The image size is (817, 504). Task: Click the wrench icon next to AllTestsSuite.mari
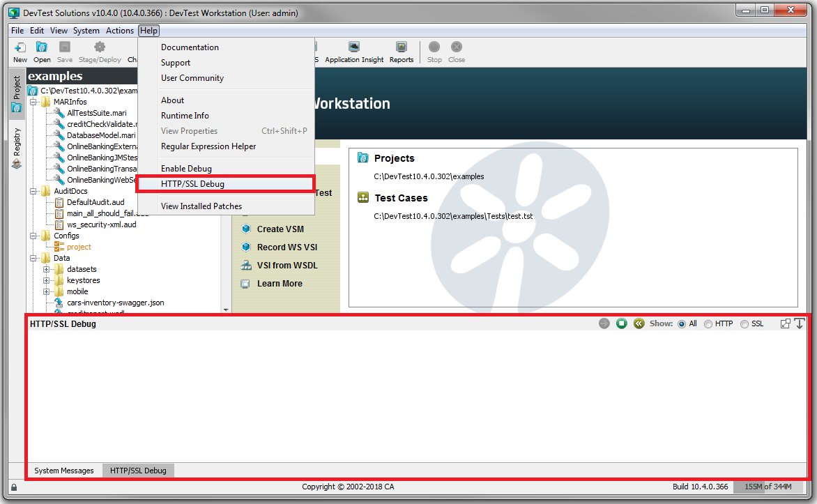pos(59,112)
